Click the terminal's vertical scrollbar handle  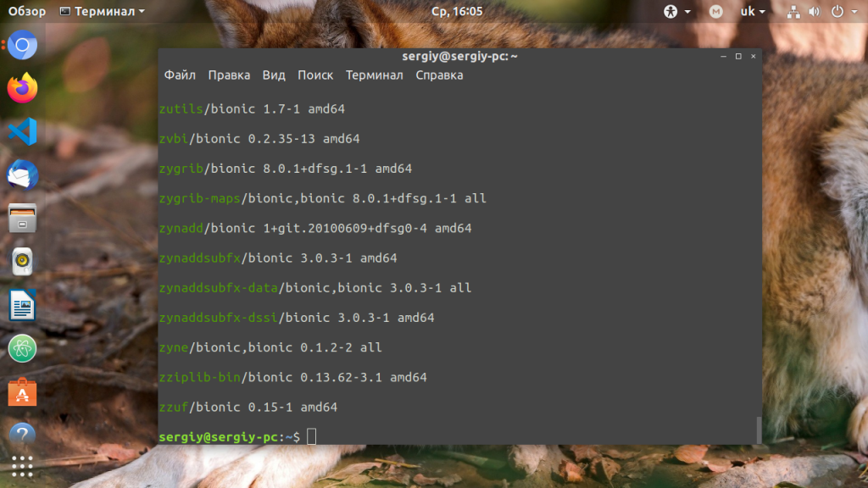pos(758,430)
